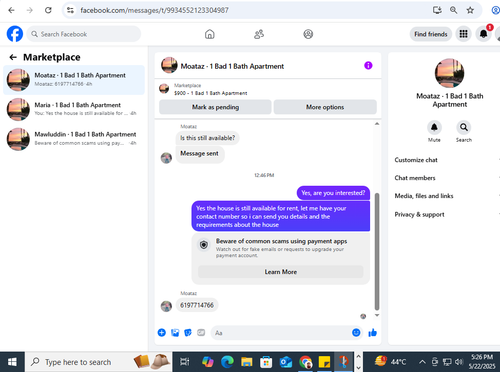The width and height of the screenshot is (500, 372).
Task: Mute this conversation bell icon
Action: click(434, 127)
